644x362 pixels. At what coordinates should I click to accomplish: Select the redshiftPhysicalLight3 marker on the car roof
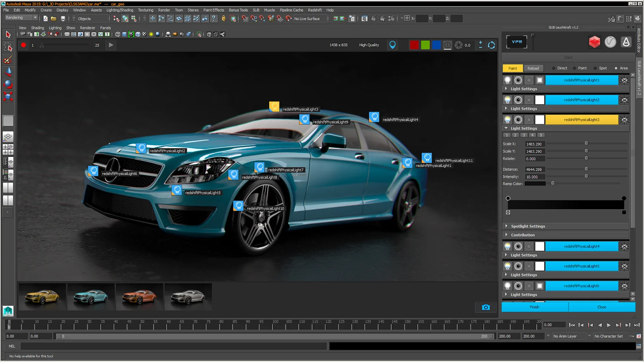(x=274, y=107)
